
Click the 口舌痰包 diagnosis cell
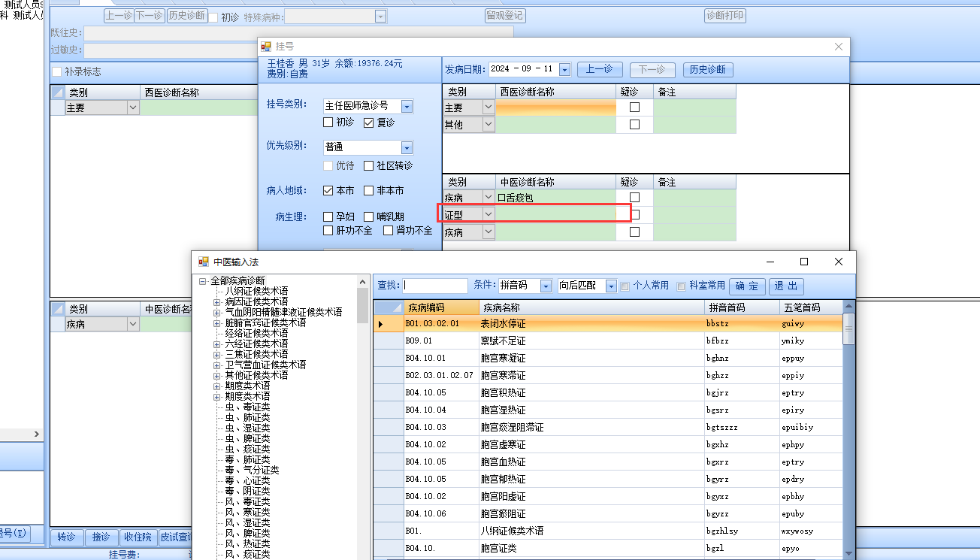click(x=555, y=198)
